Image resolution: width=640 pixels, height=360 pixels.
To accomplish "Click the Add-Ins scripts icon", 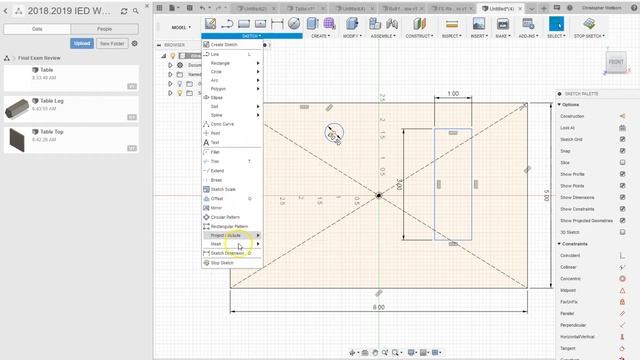I will (x=528, y=24).
